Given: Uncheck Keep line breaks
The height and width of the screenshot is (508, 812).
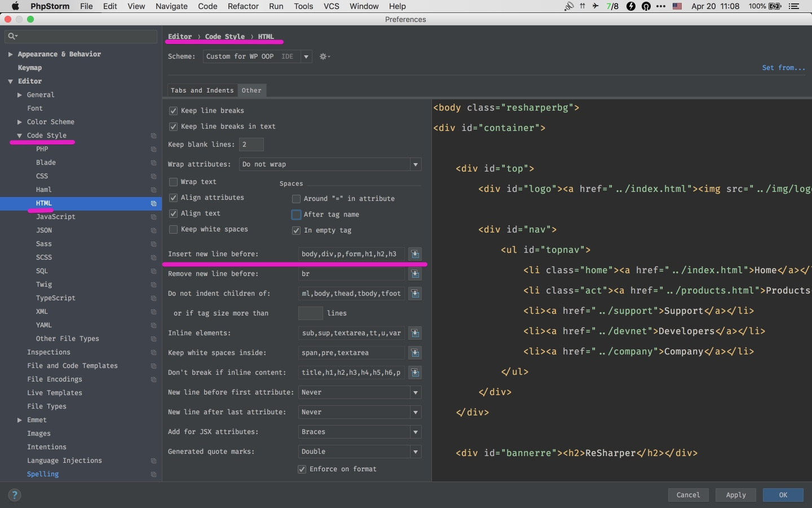Looking at the screenshot, I should pos(174,111).
